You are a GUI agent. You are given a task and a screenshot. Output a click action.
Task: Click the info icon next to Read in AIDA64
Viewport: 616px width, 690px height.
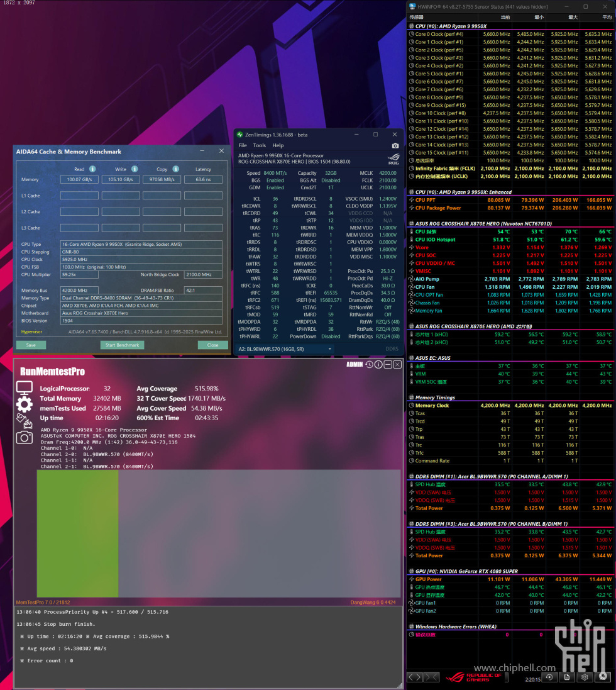click(x=92, y=169)
